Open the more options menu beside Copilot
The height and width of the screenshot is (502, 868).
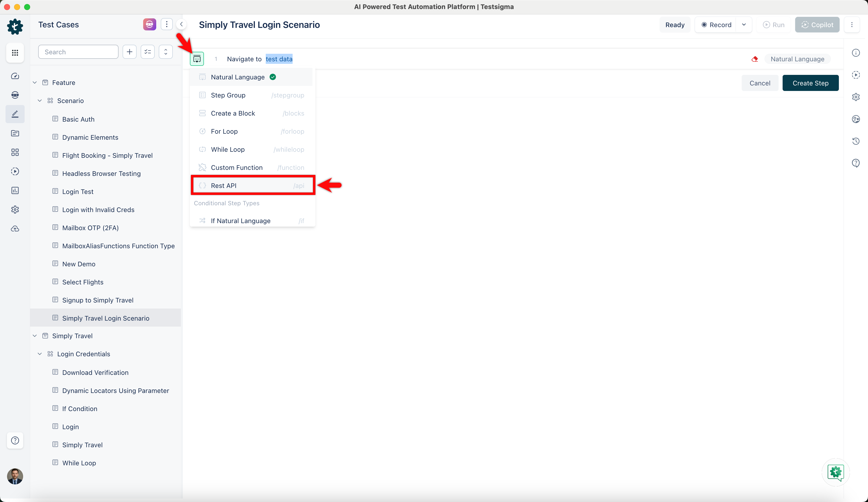(852, 25)
